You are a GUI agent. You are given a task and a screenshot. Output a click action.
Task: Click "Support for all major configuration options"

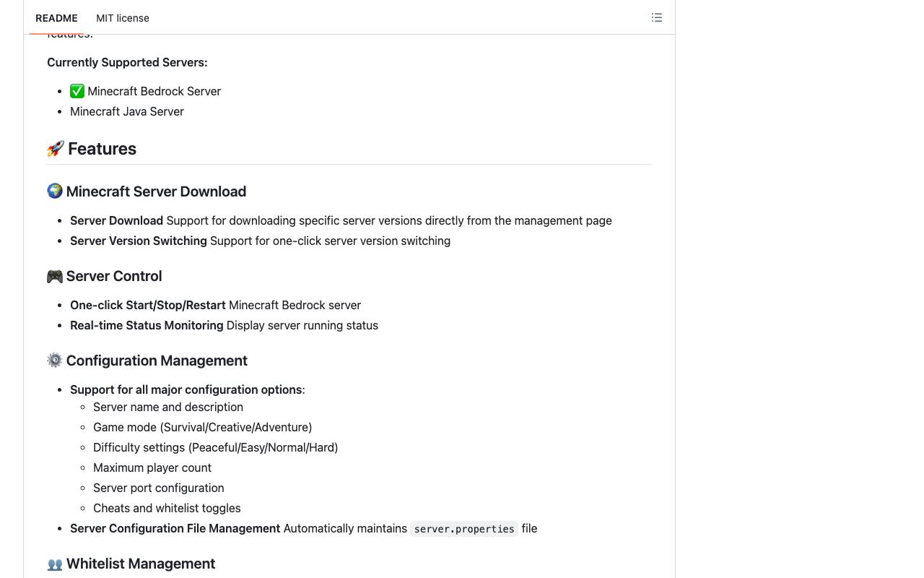click(186, 389)
